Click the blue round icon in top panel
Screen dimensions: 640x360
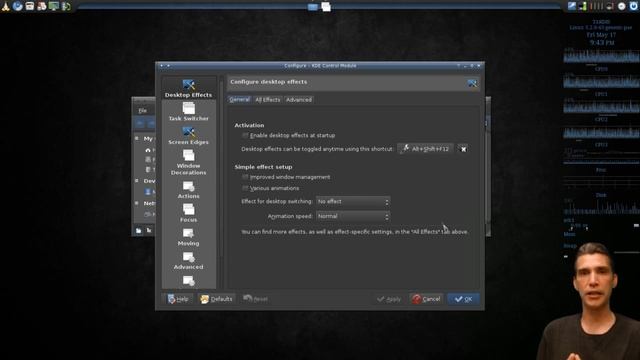(x=18, y=6)
